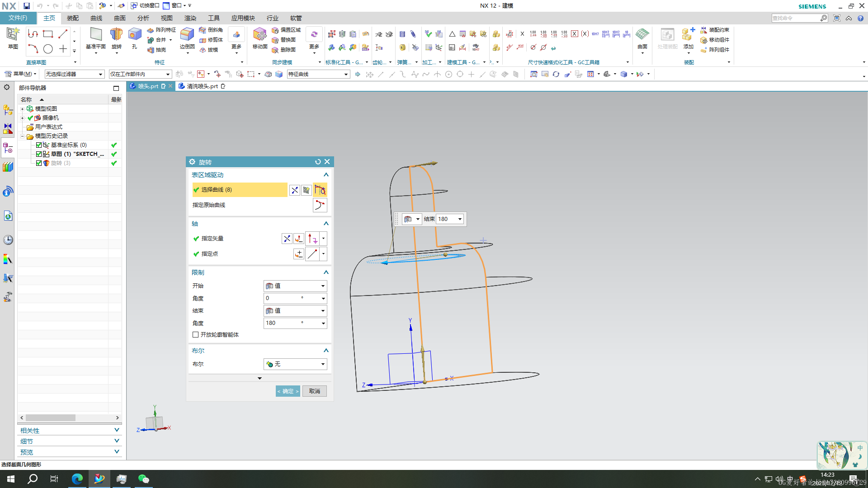Image resolution: width=868 pixels, height=488 pixels.
Task: Open the 特征曲线 curve rule dropdown
Action: pos(319,74)
